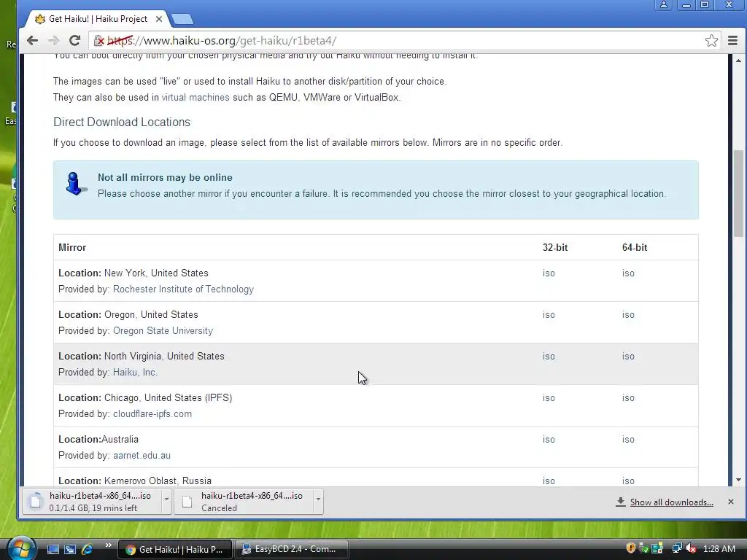Image resolution: width=747 pixels, height=560 pixels.
Task: Bookmark this page with the star icon
Action: [711, 41]
